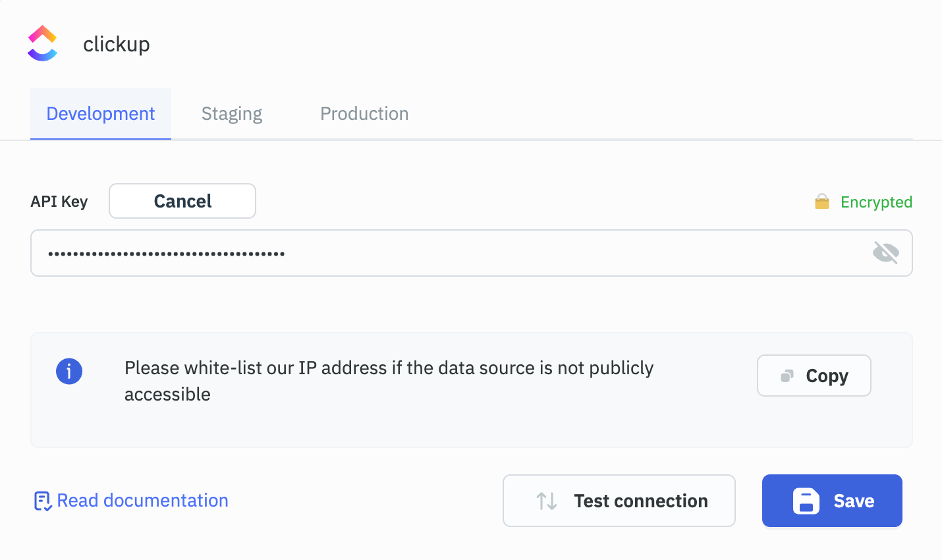Switch to the Staging tab

click(231, 113)
